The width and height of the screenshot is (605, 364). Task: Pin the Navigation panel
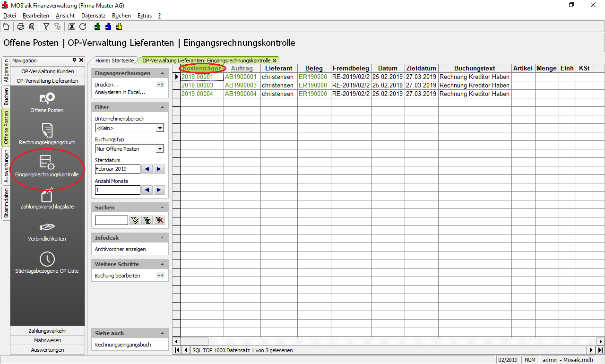pyautogui.click(x=74, y=61)
